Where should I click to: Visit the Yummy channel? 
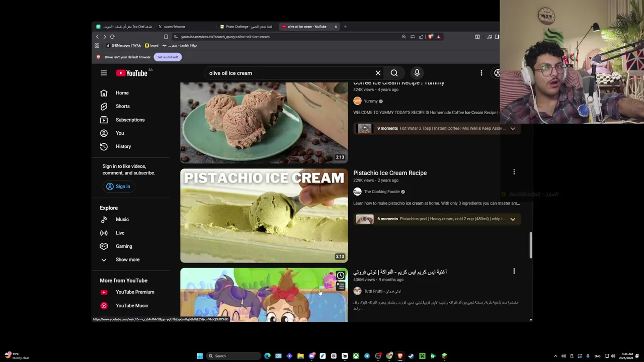[x=370, y=101]
